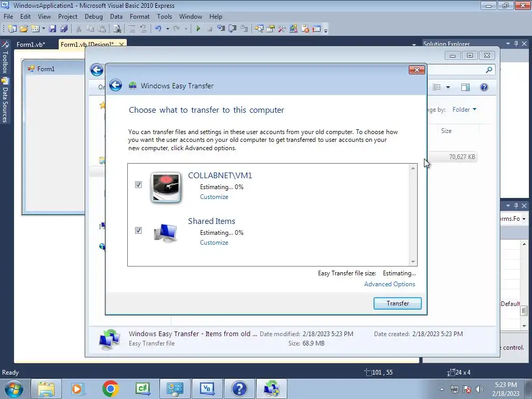
Task: Uncheck the Shared Items checkbox
Action: 138,230
